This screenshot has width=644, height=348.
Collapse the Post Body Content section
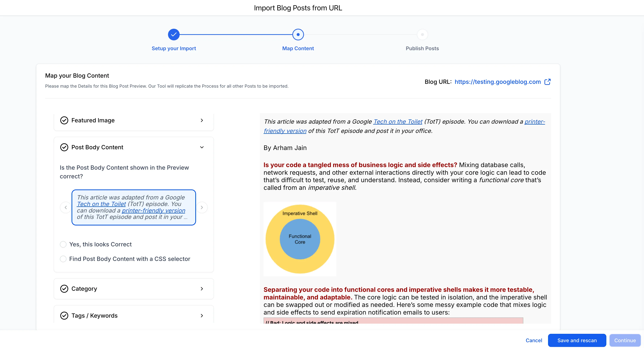(202, 147)
